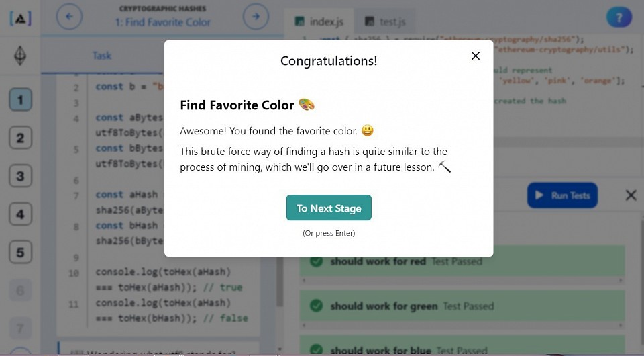The height and width of the screenshot is (356, 644).
Task: Switch to the index.js file tab
Action: point(319,21)
